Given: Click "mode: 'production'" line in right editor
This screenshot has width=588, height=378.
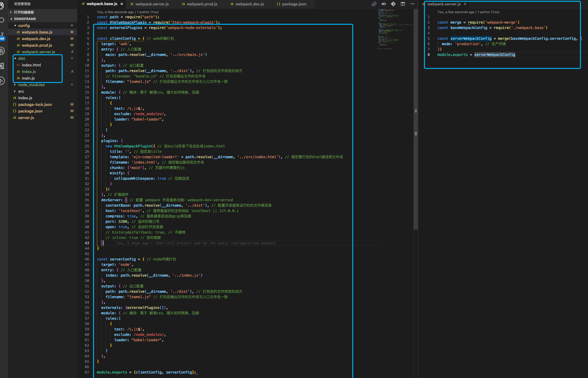Looking at the screenshot, I should 474,44.
